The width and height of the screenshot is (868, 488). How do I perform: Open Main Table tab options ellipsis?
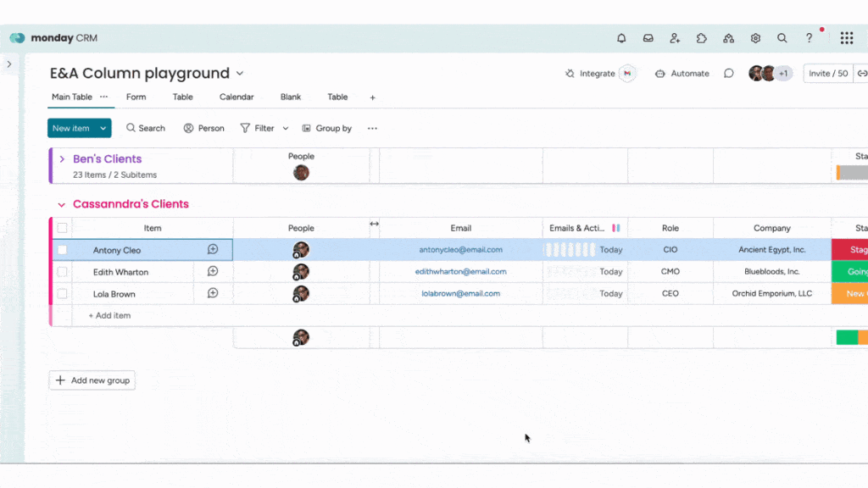[x=103, y=97]
